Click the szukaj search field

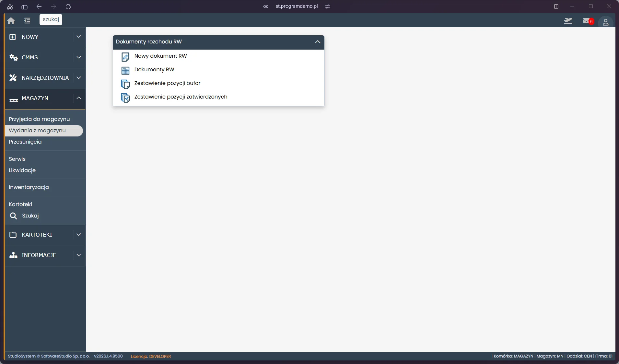tap(51, 19)
